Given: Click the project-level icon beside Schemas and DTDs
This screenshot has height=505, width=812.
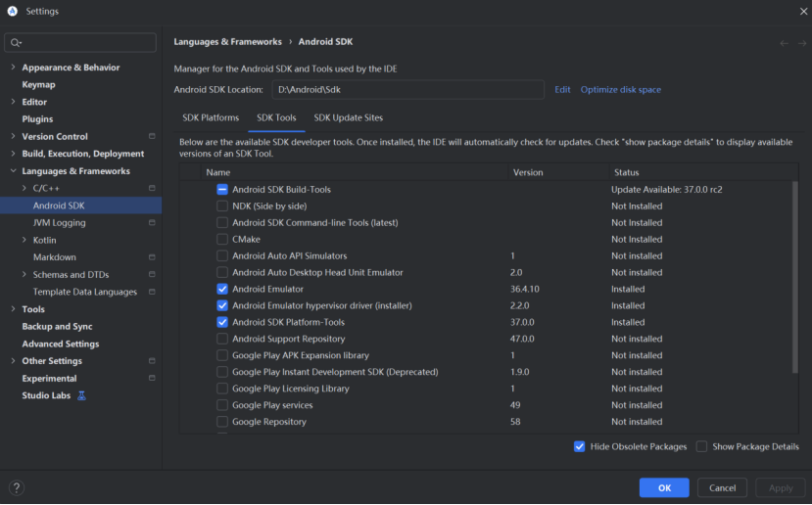Looking at the screenshot, I should click(x=152, y=274).
